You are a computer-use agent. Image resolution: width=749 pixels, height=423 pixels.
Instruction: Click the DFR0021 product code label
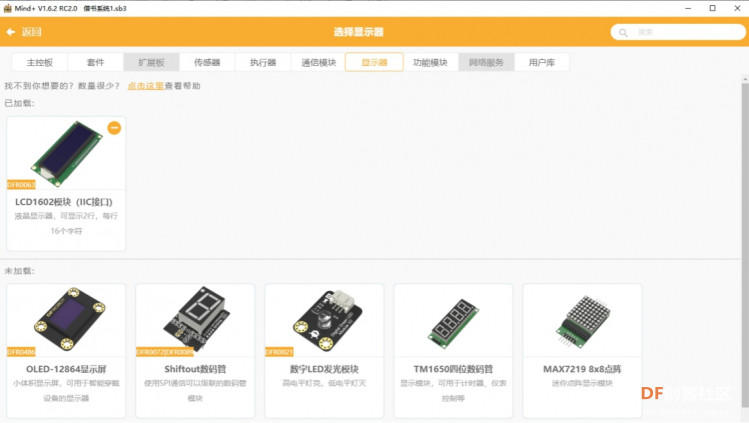point(279,352)
